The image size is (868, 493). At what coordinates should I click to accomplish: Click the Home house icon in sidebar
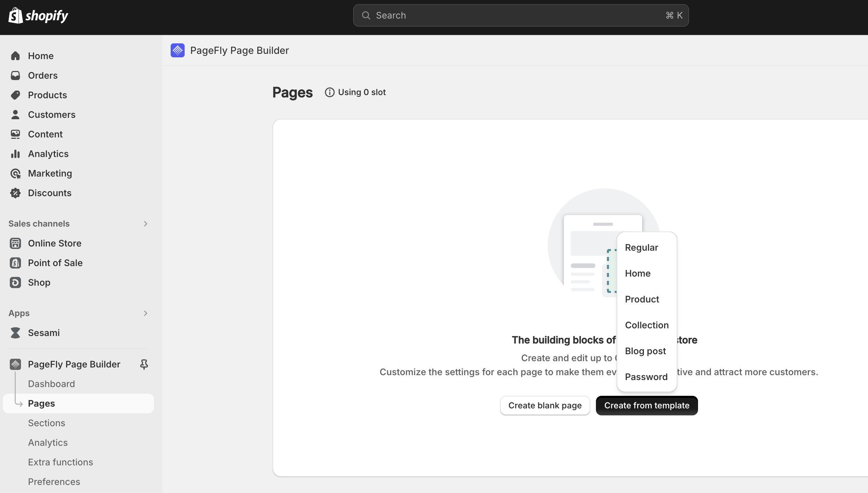15,56
